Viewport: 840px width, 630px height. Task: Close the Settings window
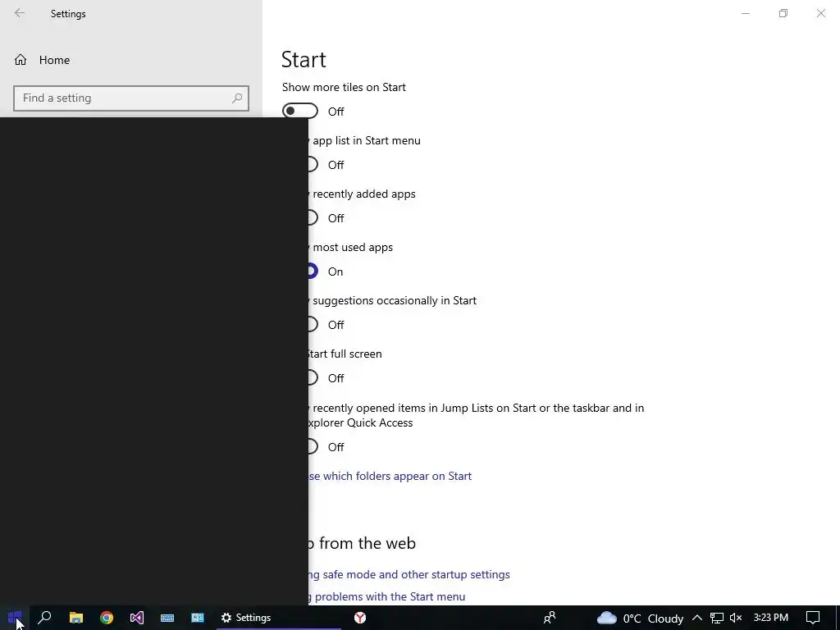tap(820, 13)
